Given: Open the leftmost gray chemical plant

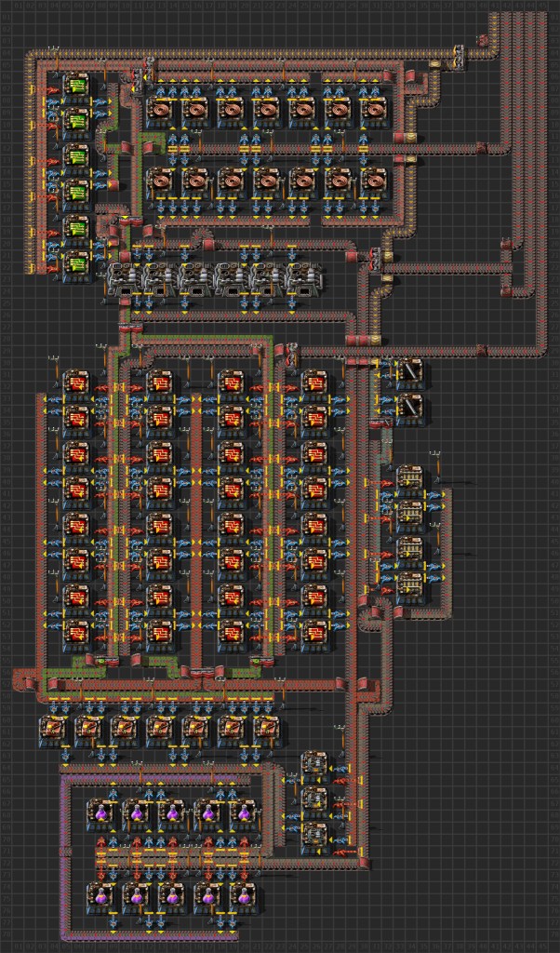Looking at the screenshot, I should (x=126, y=279).
